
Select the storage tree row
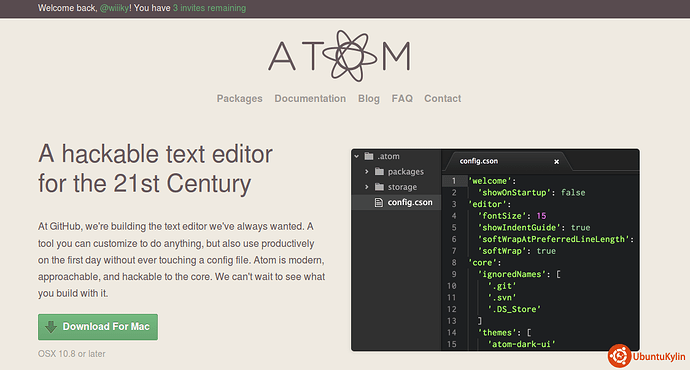click(396, 187)
